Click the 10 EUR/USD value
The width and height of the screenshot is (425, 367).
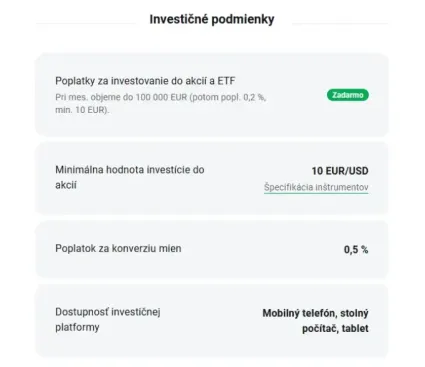pos(340,171)
